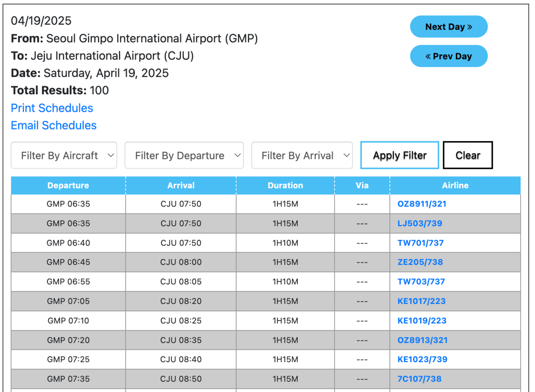535x392 pixels.
Task: Expand the Filter By Aircraft dropdown
Action: (64, 156)
